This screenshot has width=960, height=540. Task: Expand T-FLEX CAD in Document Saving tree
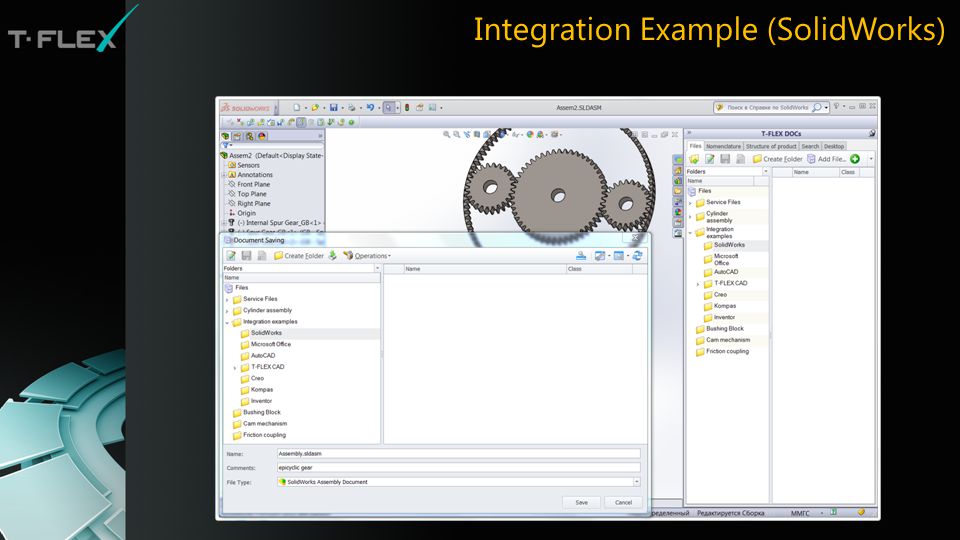[235, 367]
